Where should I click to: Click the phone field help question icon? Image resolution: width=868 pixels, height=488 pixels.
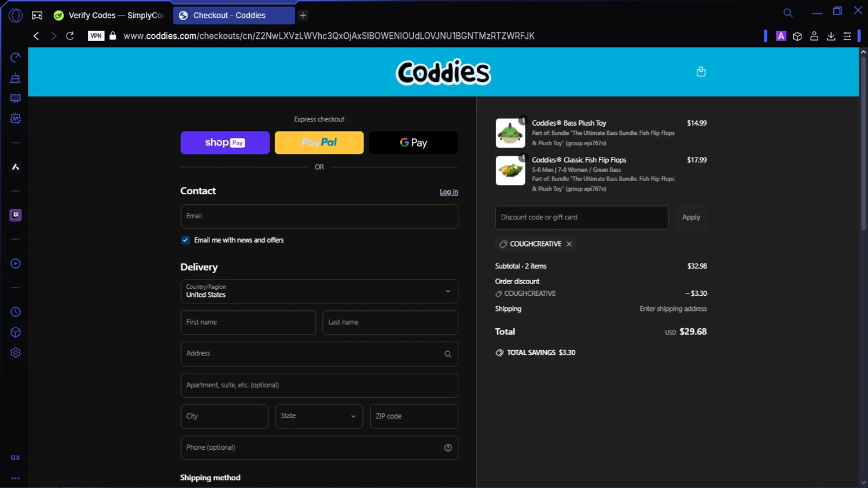point(447,447)
